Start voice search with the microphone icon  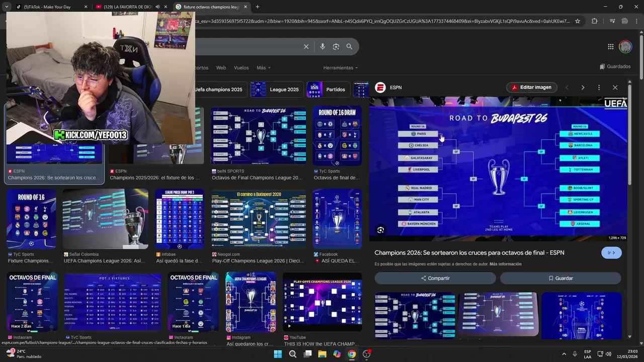(x=323, y=47)
